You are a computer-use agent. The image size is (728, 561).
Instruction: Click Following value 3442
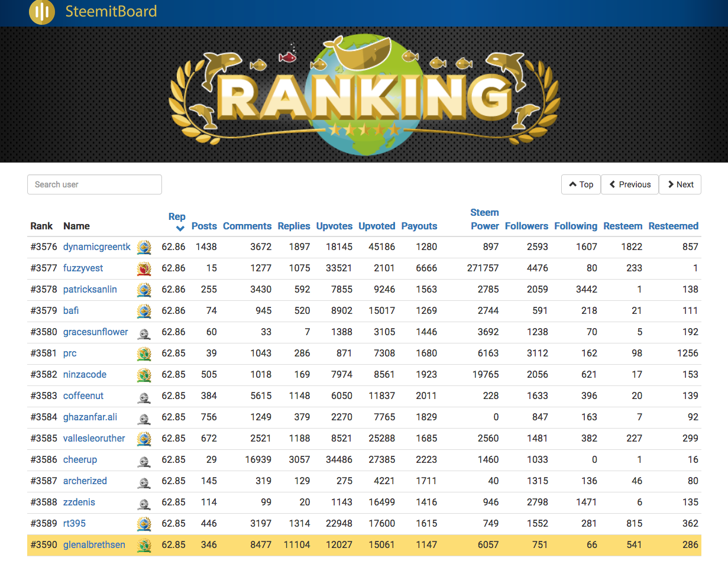[586, 289]
